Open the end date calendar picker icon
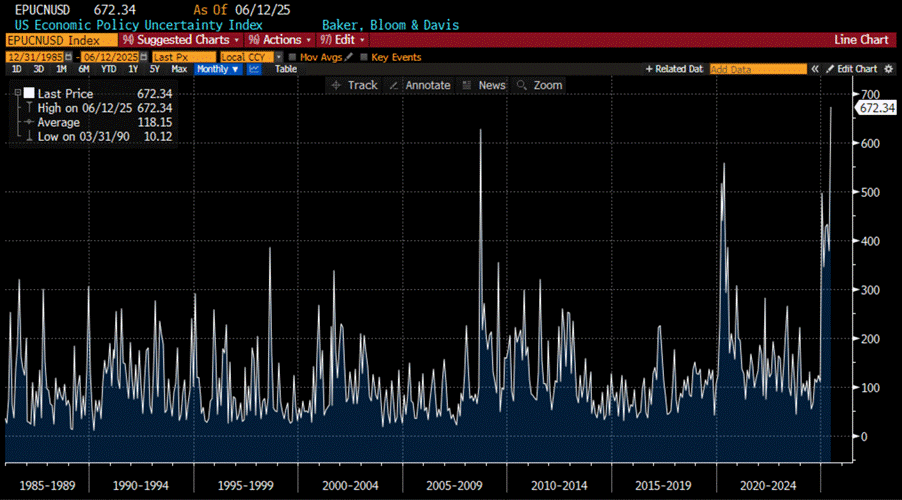The width and height of the screenshot is (902, 500). tap(144, 57)
